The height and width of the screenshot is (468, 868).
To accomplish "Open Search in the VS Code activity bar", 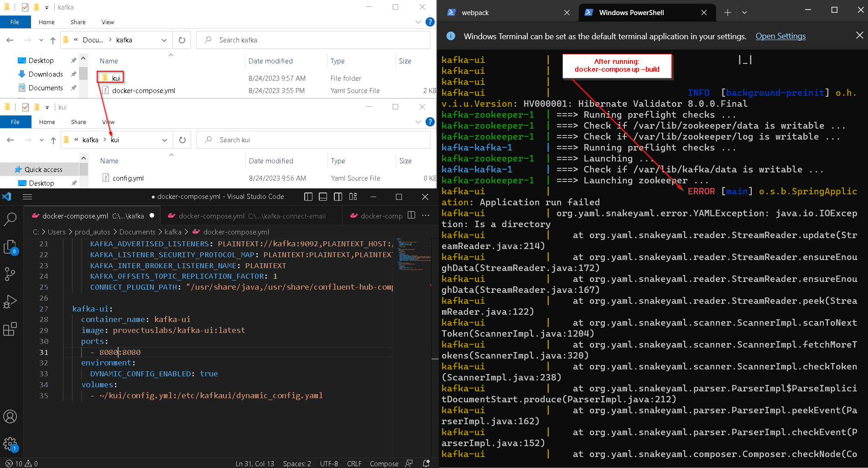I will pos(11,219).
